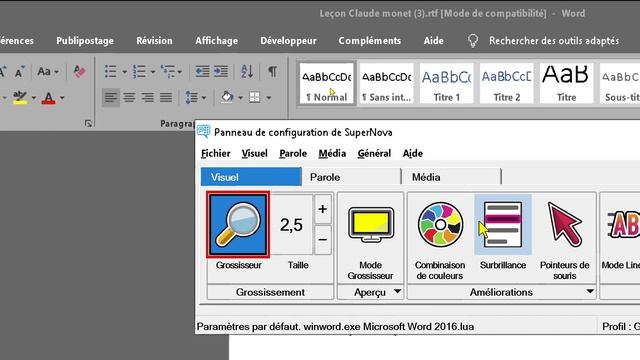640x360 pixels.
Task: Open Word Publipostage ribbon tab
Action: click(85, 41)
